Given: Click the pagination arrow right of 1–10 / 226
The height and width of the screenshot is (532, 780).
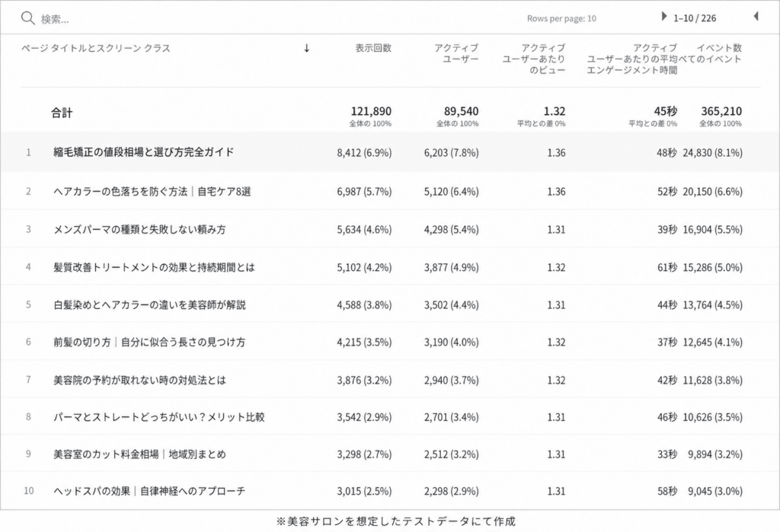Looking at the screenshot, I should click(x=756, y=17).
